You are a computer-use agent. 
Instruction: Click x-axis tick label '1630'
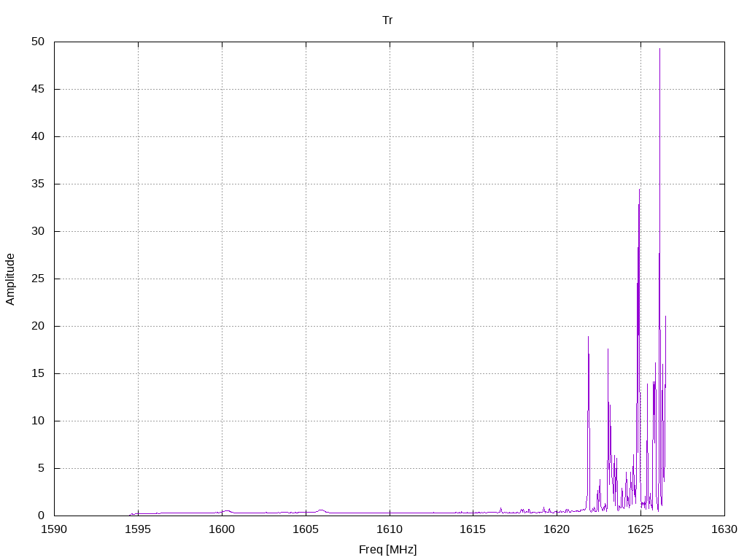point(724,529)
